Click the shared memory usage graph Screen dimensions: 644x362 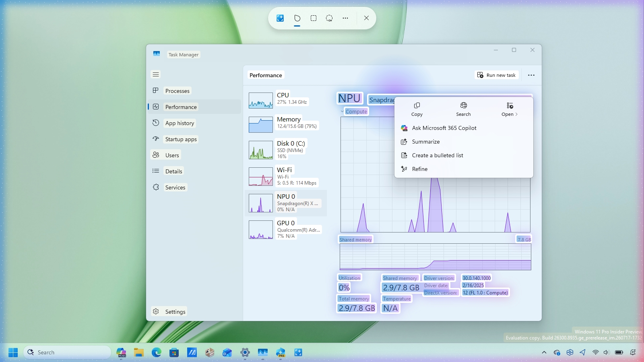(x=436, y=257)
